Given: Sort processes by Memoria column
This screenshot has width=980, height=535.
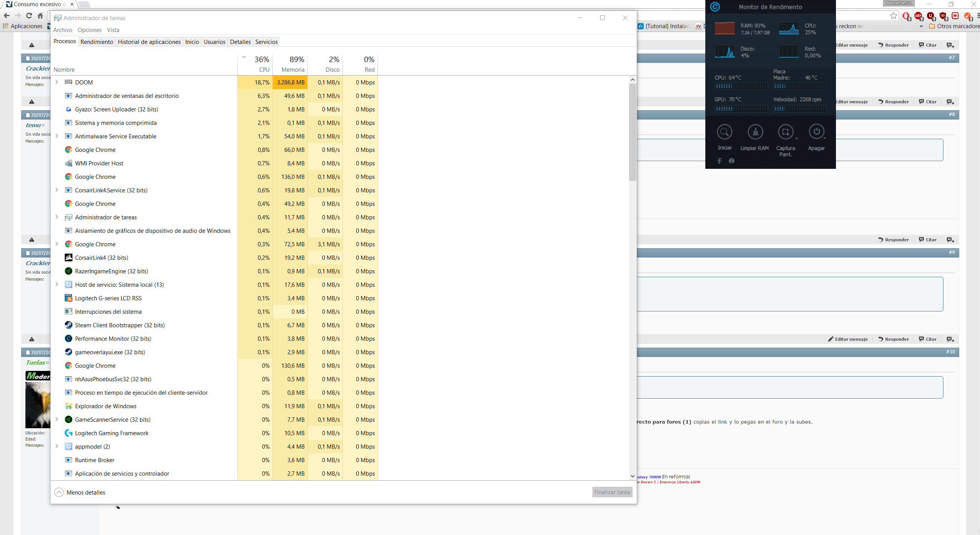Looking at the screenshot, I should pos(293,69).
